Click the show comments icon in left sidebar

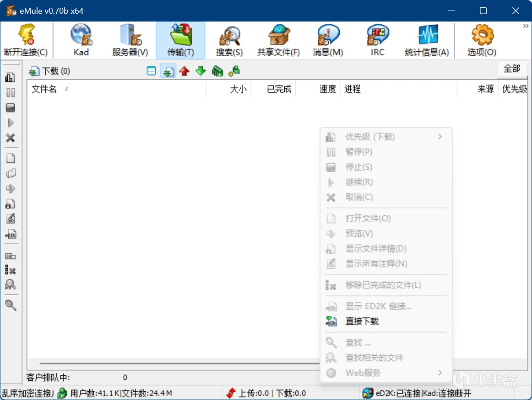[x=11, y=219]
